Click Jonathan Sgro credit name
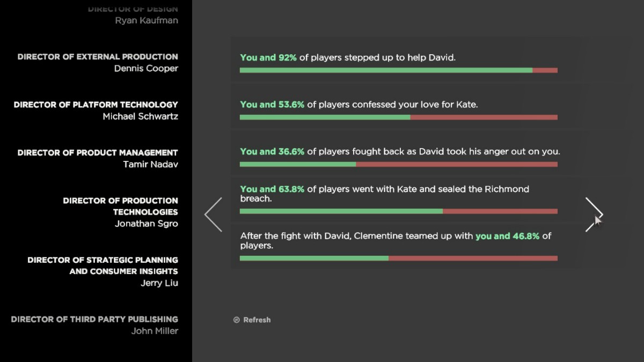This screenshot has height=362, width=644. [x=146, y=224]
